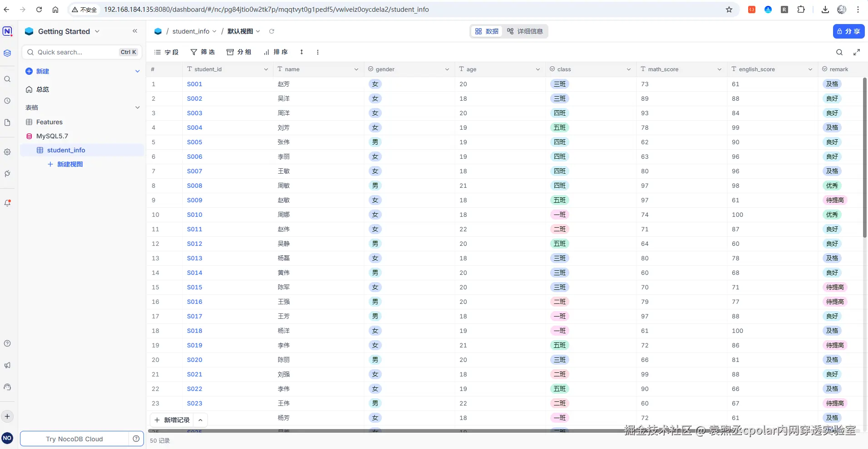The image size is (868, 449).
Task: Click the vertical scrollbar of the table
Action: pos(865,157)
